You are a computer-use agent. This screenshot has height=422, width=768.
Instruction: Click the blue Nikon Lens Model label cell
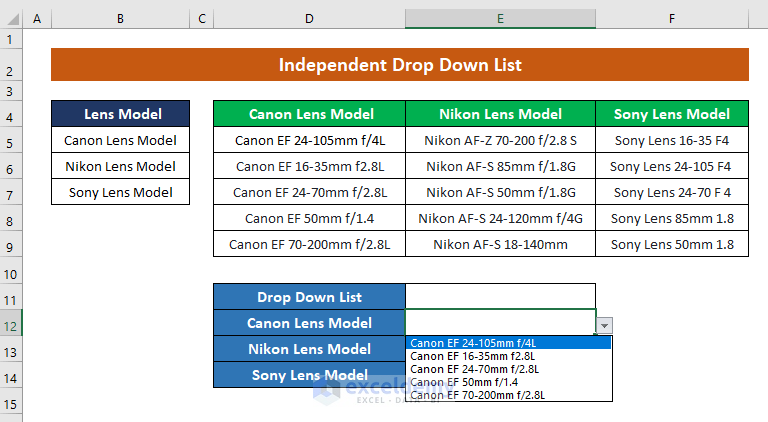tap(309, 349)
